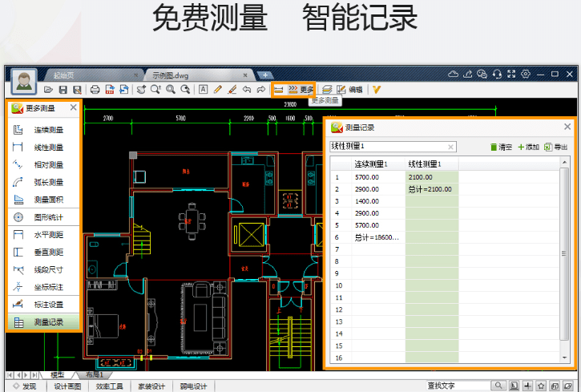
Task: Select 线性测量 in the measure panel
Action: pyautogui.click(x=44, y=147)
